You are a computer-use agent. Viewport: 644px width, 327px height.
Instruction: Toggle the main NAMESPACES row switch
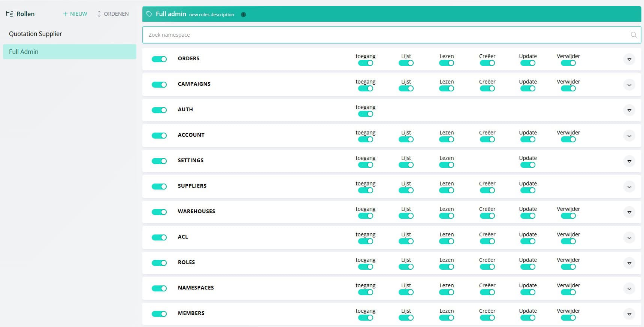(159, 288)
